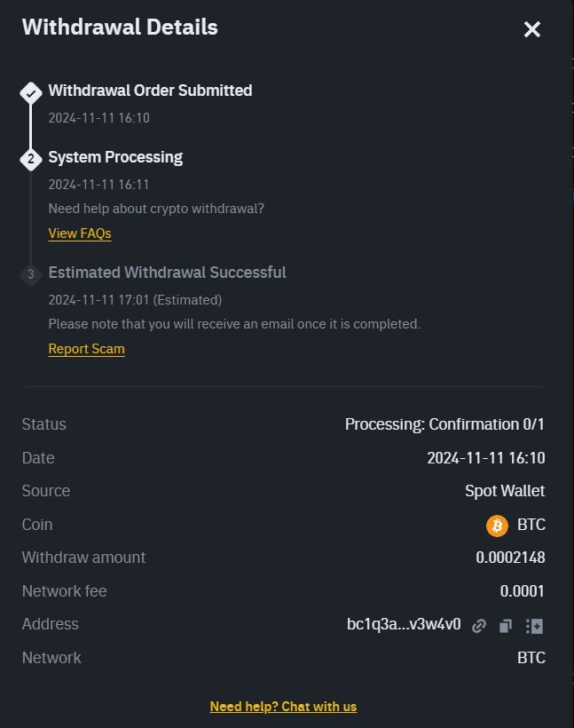The image size is (574, 728).
Task: Open the address blockchain explorer link icon
Action: 479,626
